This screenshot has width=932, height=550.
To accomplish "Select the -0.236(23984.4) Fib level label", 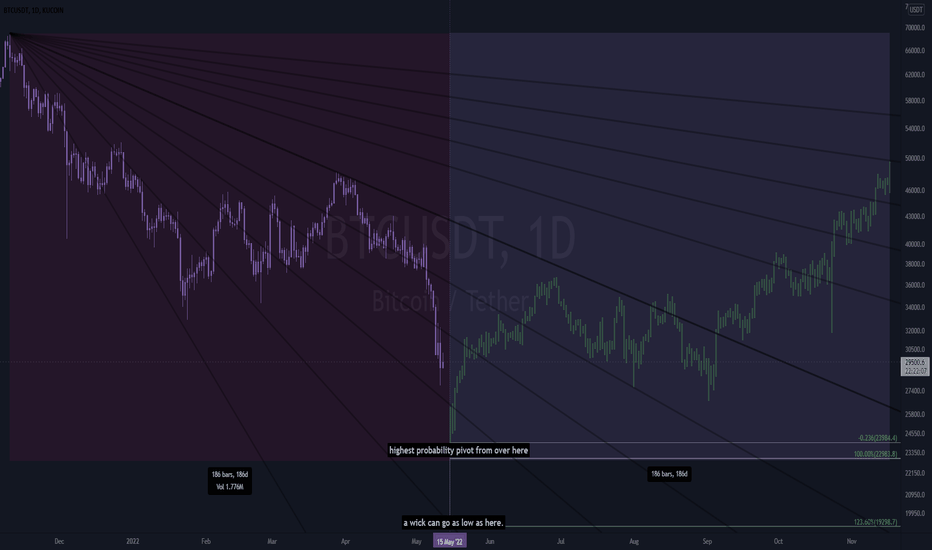I will (878, 438).
